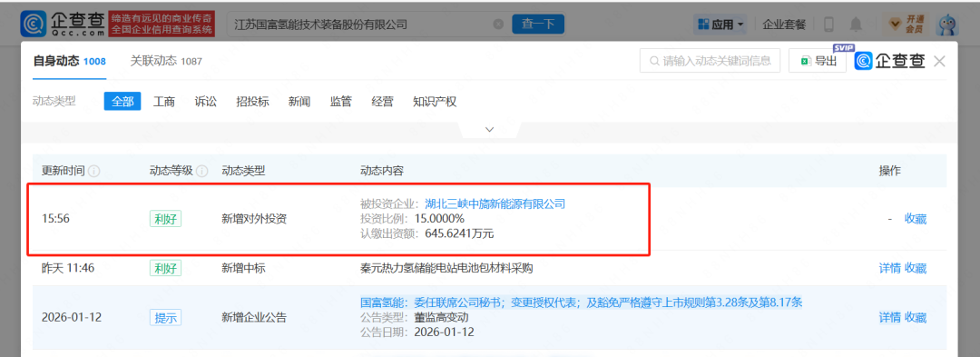Image resolution: width=980 pixels, height=357 pixels.
Task: Click the 15:56 update time cell
Action: click(54, 219)
